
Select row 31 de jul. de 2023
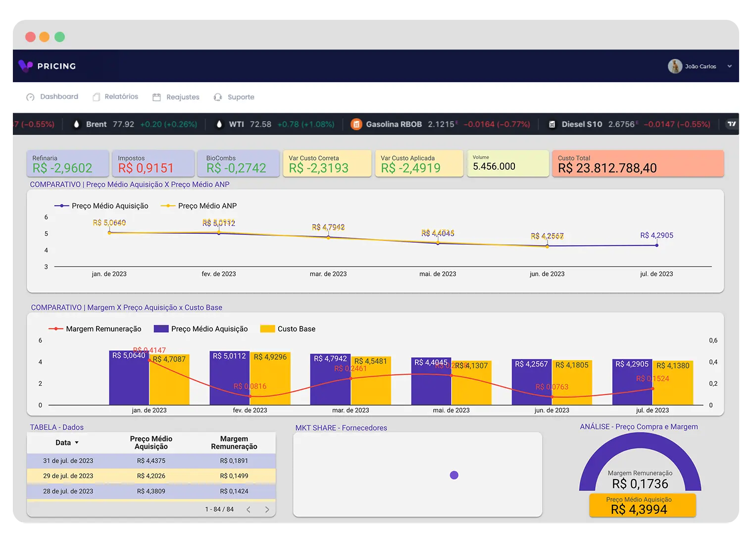(x=151, y=461)
